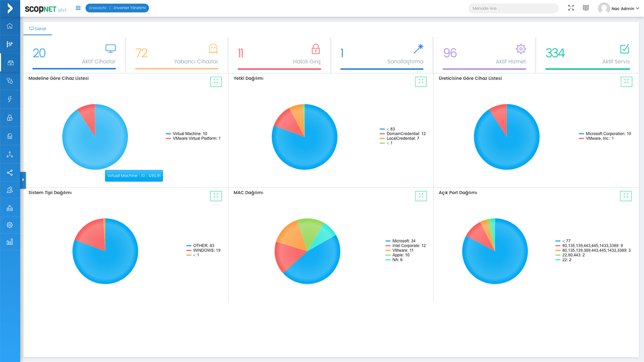Click the red lock icon on Hatalı Giriş
Image resolution: width=644 pixels, height=362 pixels.
tap(316, 49)
